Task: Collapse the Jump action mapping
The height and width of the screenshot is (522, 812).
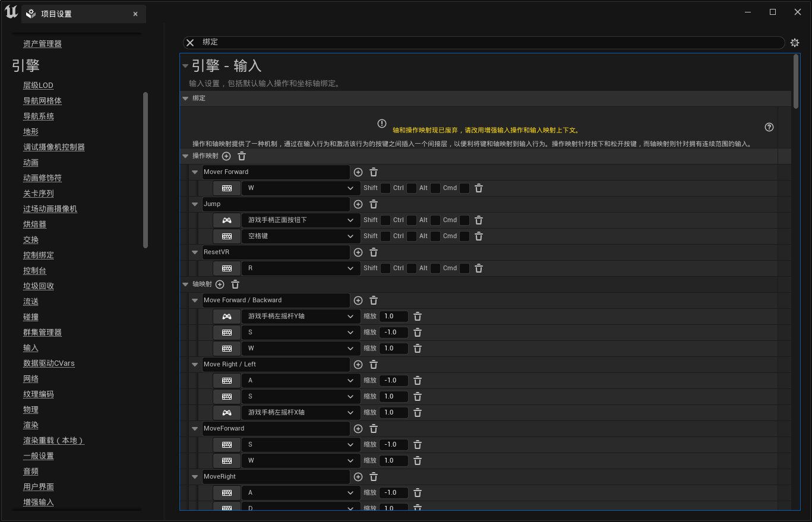Action: click(x=195, y=204)
